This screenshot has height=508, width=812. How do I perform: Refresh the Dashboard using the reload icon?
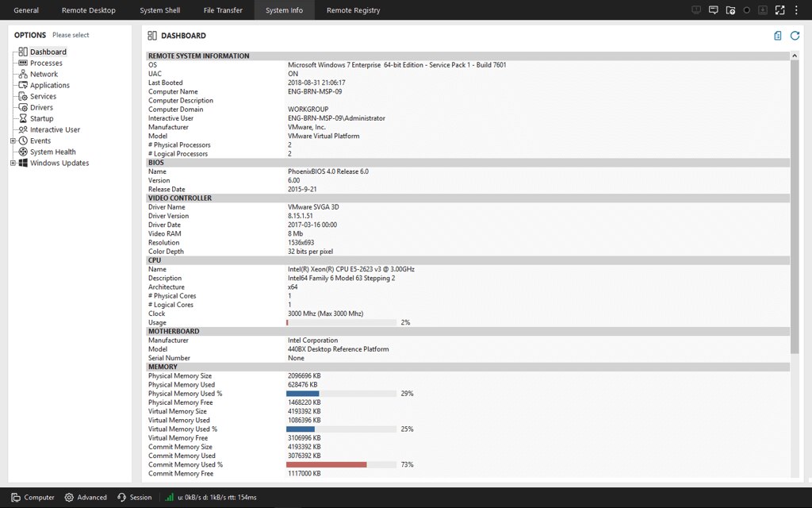pos(795,35)
